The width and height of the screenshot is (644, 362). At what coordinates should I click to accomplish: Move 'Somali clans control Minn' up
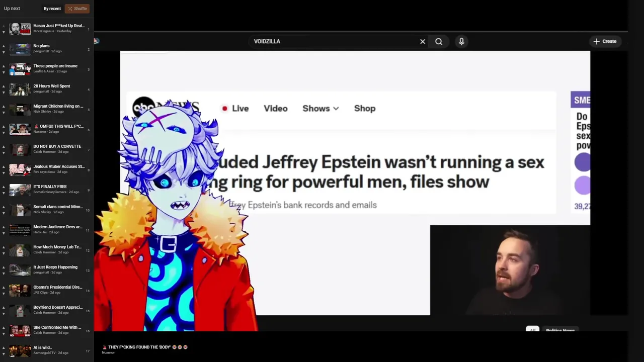pos(4,207)
